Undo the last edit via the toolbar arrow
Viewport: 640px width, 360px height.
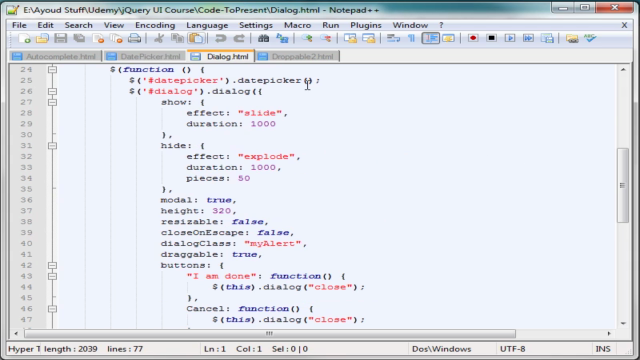pos(220,38)
